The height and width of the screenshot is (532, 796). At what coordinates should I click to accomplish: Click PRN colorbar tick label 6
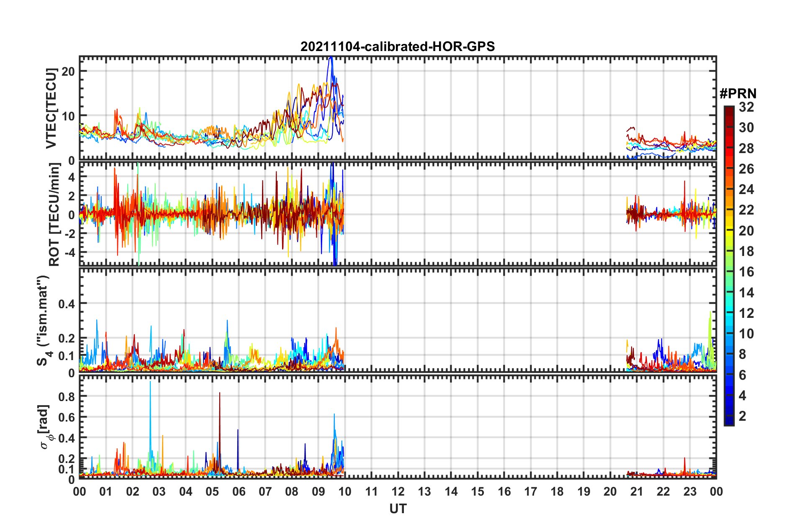pyautogui.click(x=742, y=375)
